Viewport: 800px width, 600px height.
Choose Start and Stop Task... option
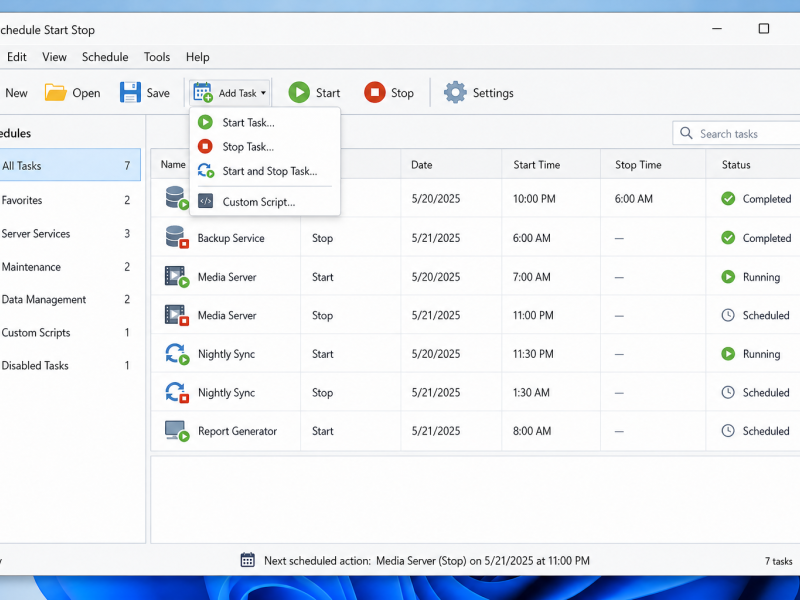click(265, 171)
